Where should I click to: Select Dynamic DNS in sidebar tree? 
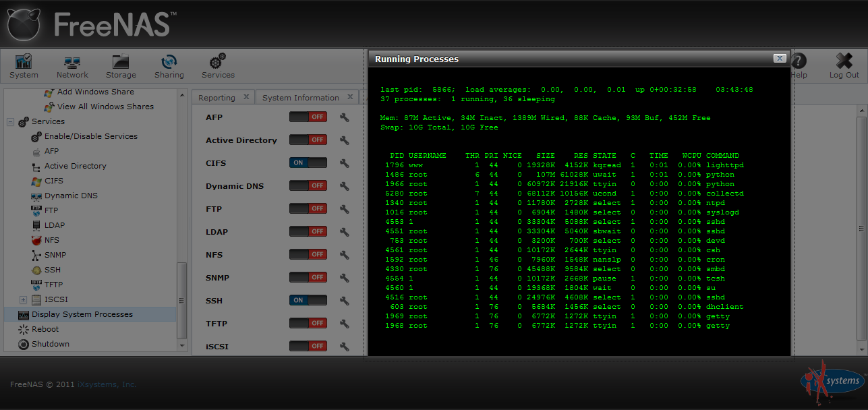pyautogui.click(x=71, y=196)
